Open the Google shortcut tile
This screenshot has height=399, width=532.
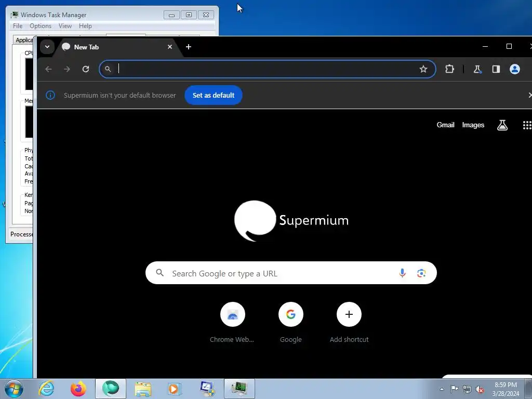click(291, 322)
